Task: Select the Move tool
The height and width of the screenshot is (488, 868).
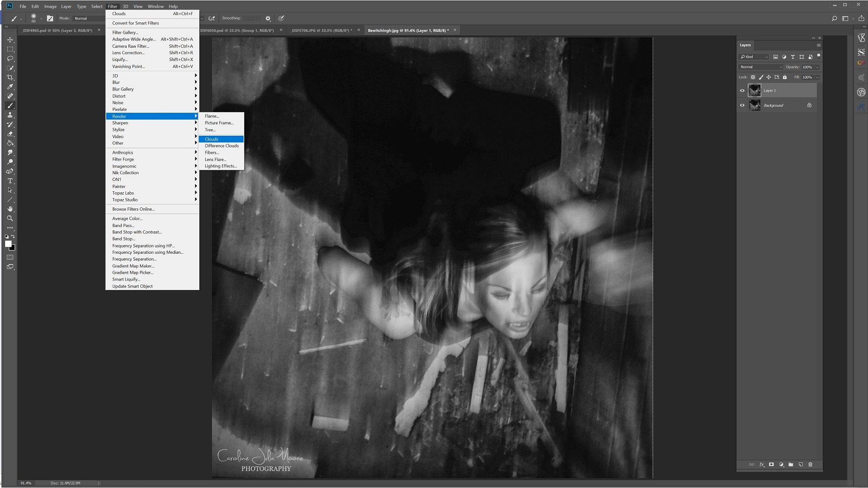Action: click(10, 40)
